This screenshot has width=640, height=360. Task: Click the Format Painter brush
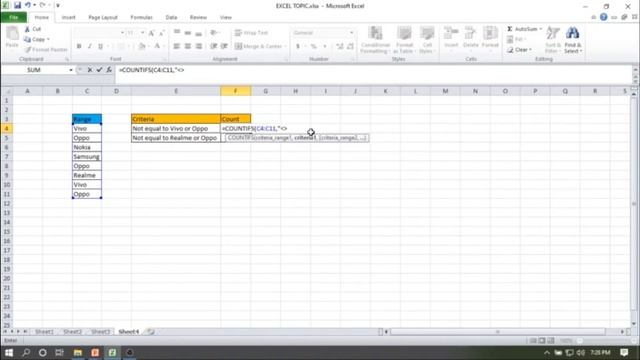pos(28,50)
